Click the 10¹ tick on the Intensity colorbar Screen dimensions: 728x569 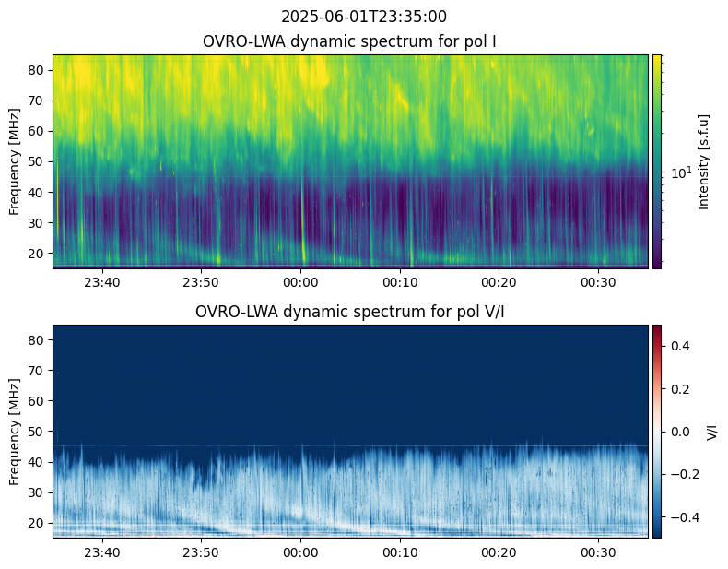click(679, 172)
